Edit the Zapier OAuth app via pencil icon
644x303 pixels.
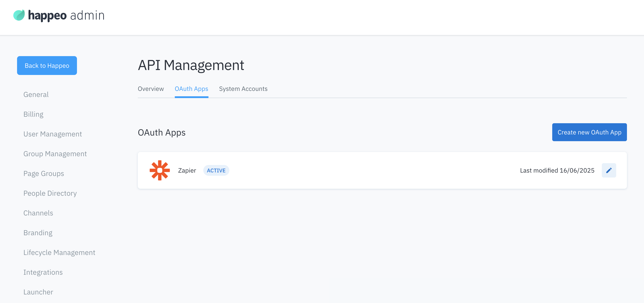(609, 170)
